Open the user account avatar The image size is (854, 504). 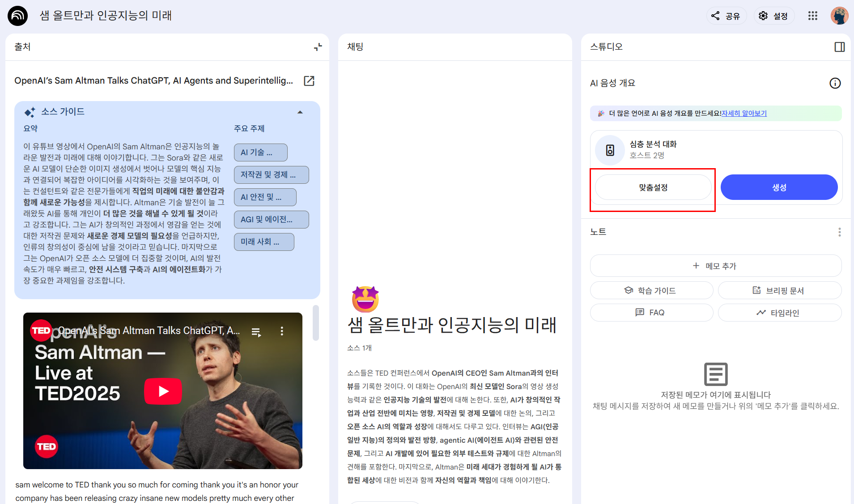pos(839,16)
